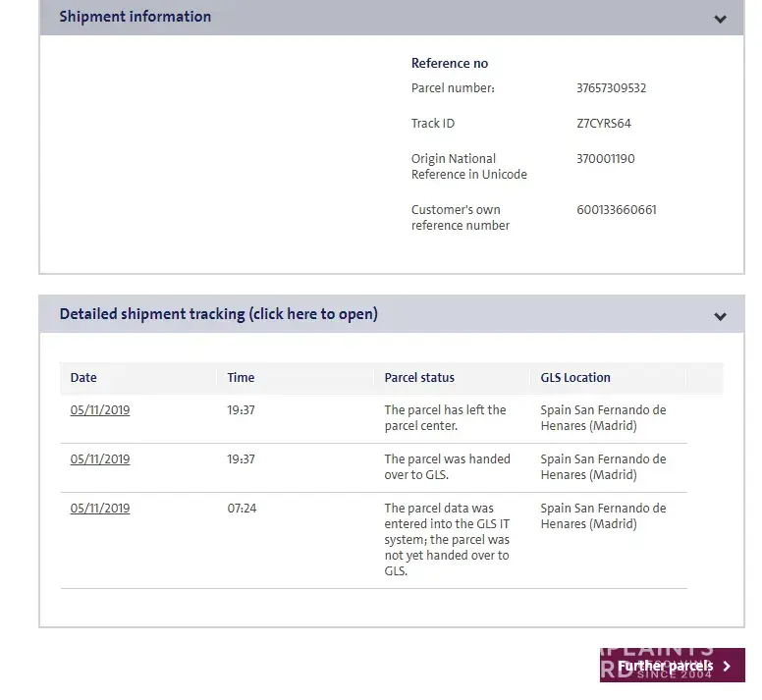The width and height of the screenshot is (762, 700).
Task: Select the date link beside the 07:24 entry
Action: point(100,509)
